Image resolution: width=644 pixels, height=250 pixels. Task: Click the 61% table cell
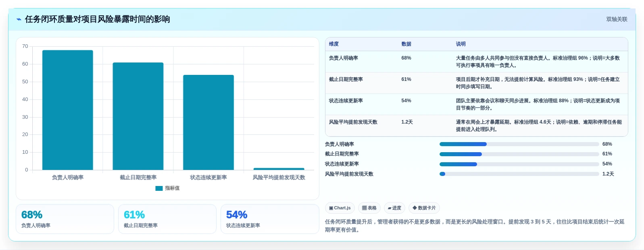coord(406,79)
